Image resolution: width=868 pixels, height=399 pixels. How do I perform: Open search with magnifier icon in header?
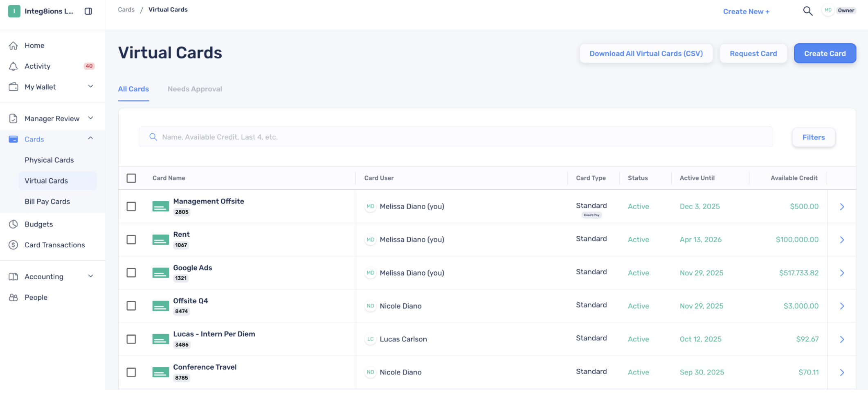point(807,11)
